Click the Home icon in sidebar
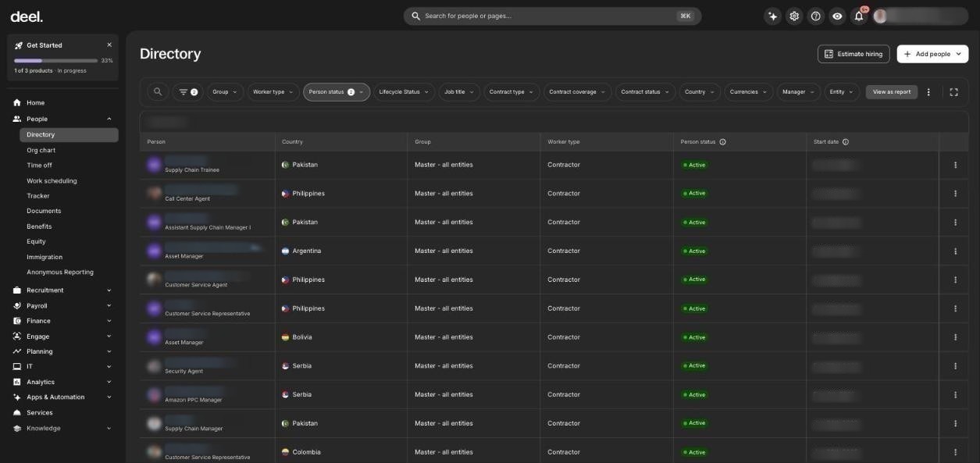Viewport: 980px width, 463px height. (17, 103)
